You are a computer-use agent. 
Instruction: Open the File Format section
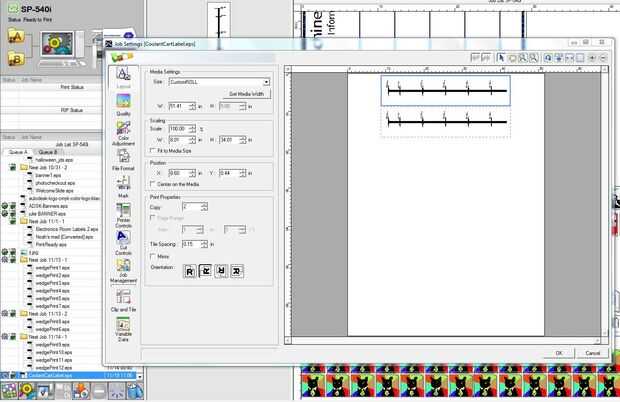coord(123,160)
